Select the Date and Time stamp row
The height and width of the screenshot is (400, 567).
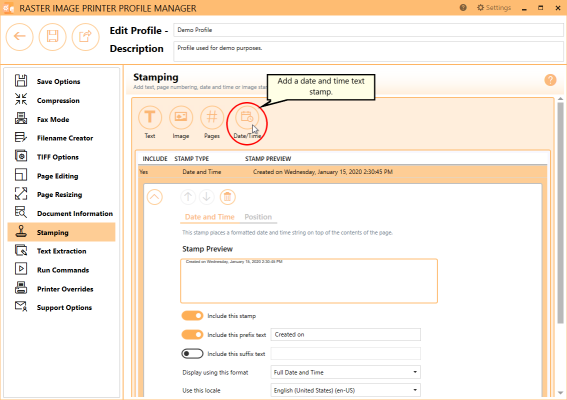[x=342, y=172]
